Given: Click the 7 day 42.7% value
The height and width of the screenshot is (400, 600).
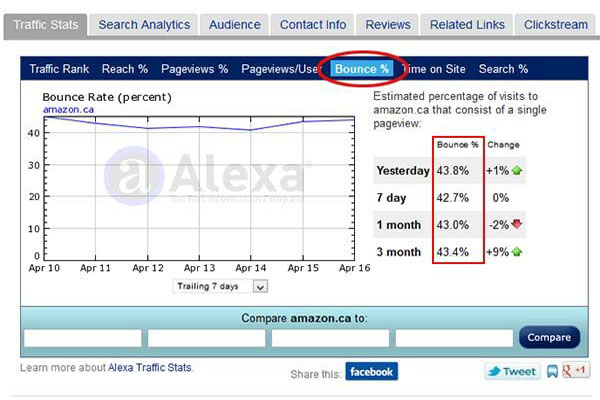Looking at the screenshot, I should click(453, 198).
